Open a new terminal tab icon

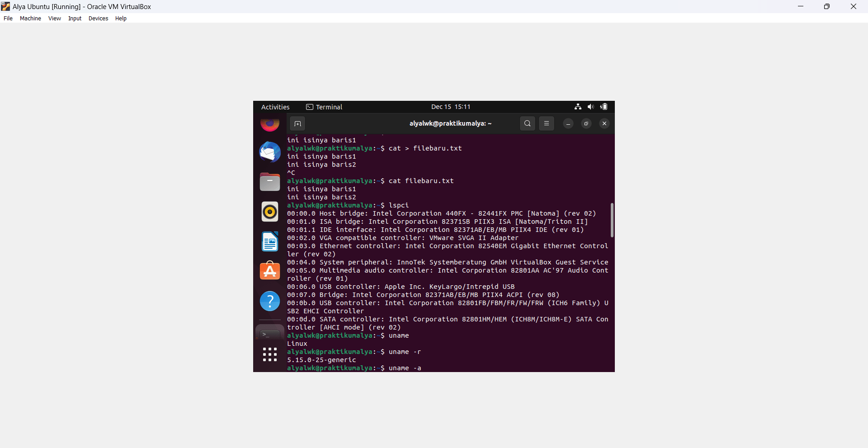point(297,123)
